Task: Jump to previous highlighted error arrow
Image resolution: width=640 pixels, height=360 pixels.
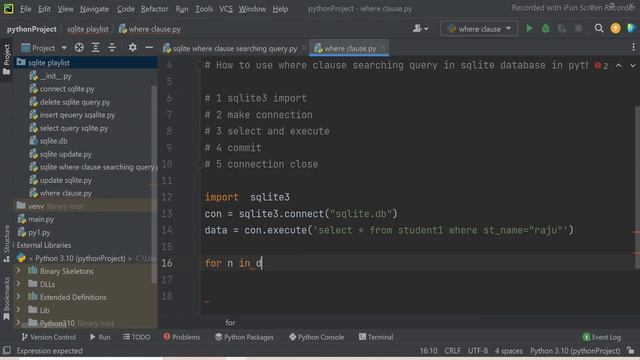Action: coord(619,65)
